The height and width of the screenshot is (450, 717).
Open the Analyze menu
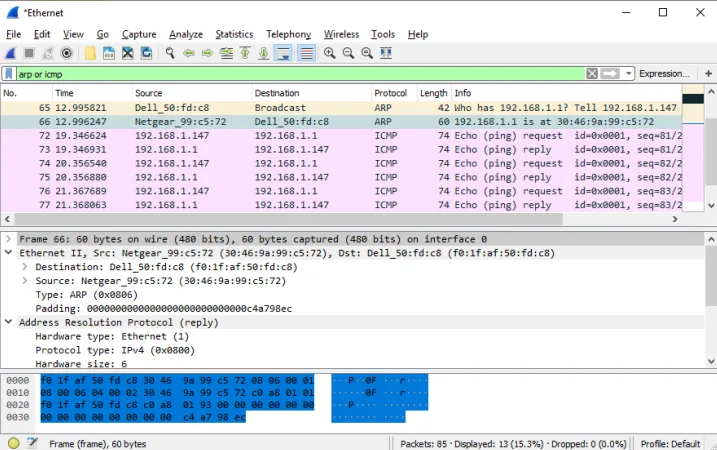186,34
